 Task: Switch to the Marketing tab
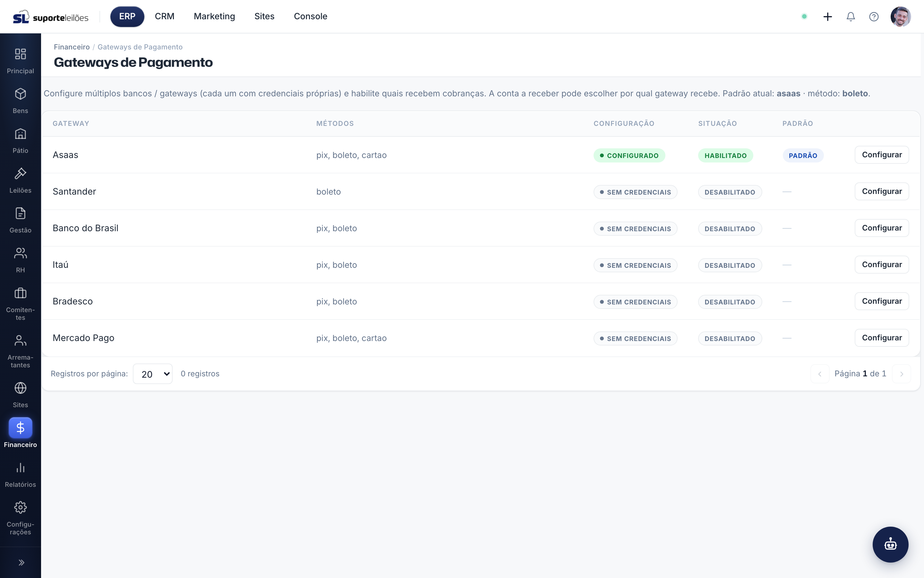[x=214, y=16]
